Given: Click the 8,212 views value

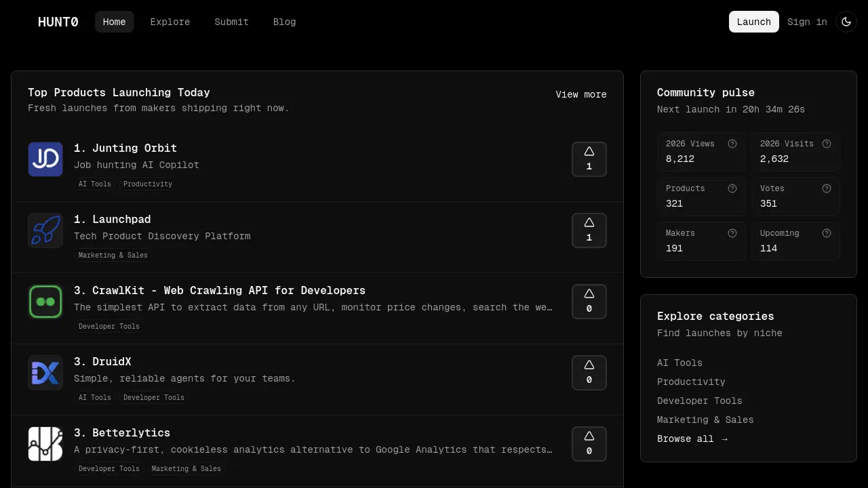Looking at the screenshot, I should click(x=680, y=159).
